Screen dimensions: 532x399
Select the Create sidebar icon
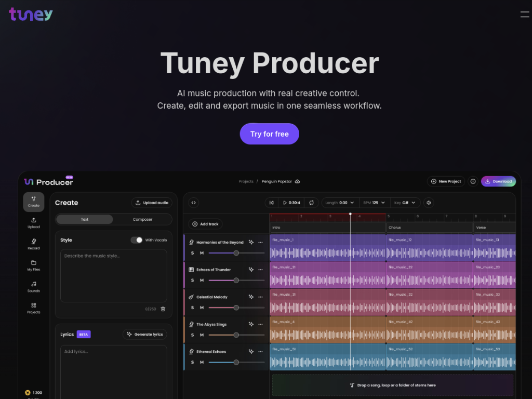pos(34,202)
